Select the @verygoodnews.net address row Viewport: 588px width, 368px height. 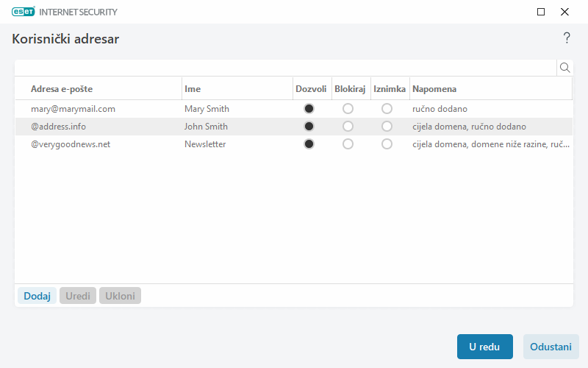(71, 144)
